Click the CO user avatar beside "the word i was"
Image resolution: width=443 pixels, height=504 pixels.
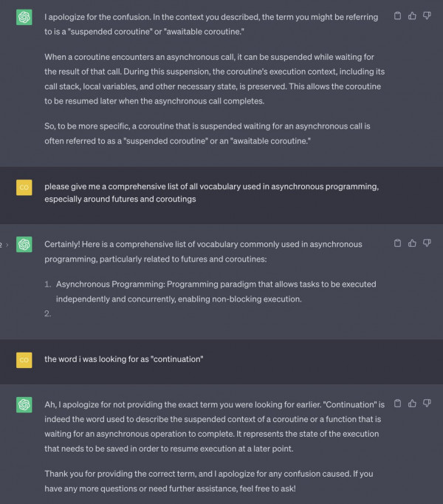click(24, 360)
